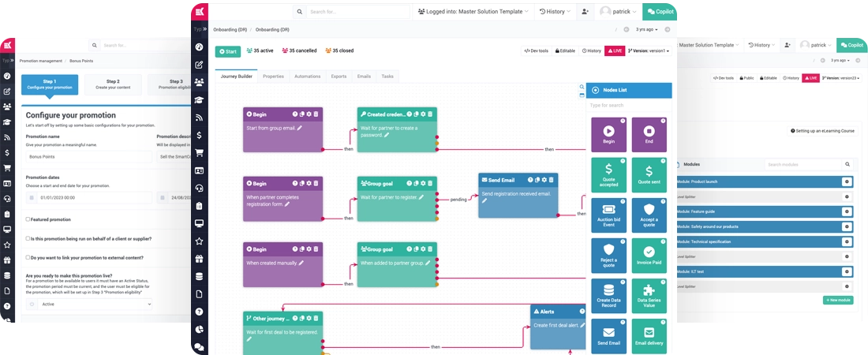The height and width of the screenshot is (355, 868).
Task: Add the Invoice Paid node
Action: 649,255
